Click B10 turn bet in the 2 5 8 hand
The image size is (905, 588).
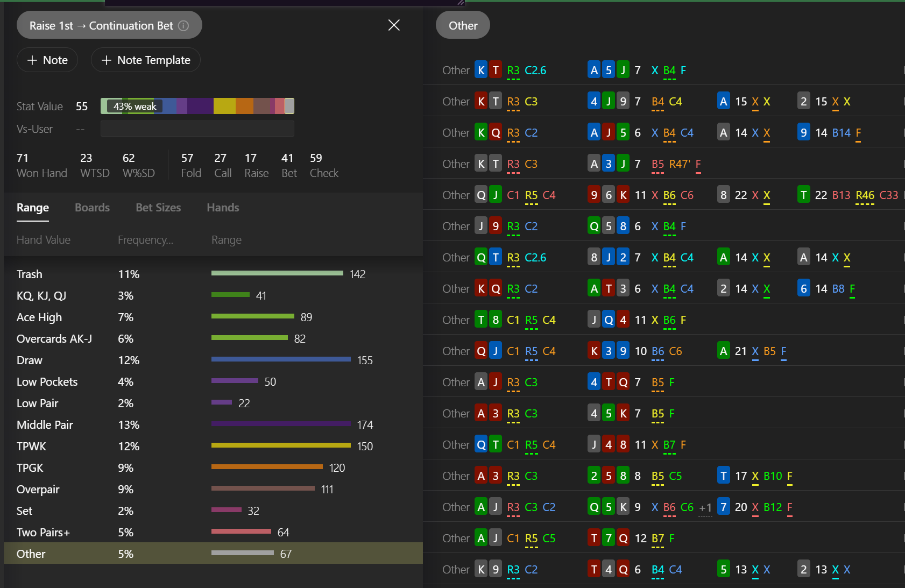click(x=773, y=476)
